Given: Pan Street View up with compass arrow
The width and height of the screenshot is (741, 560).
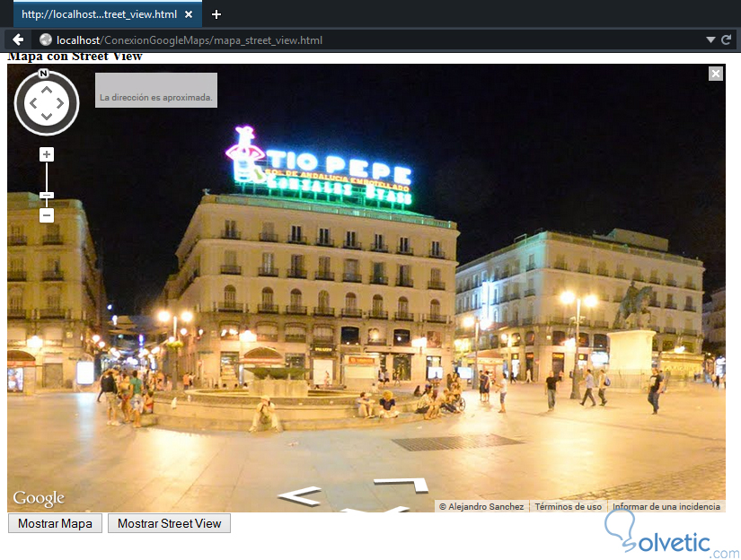Looking at the screenshot, I should click(x=47, y=90).
